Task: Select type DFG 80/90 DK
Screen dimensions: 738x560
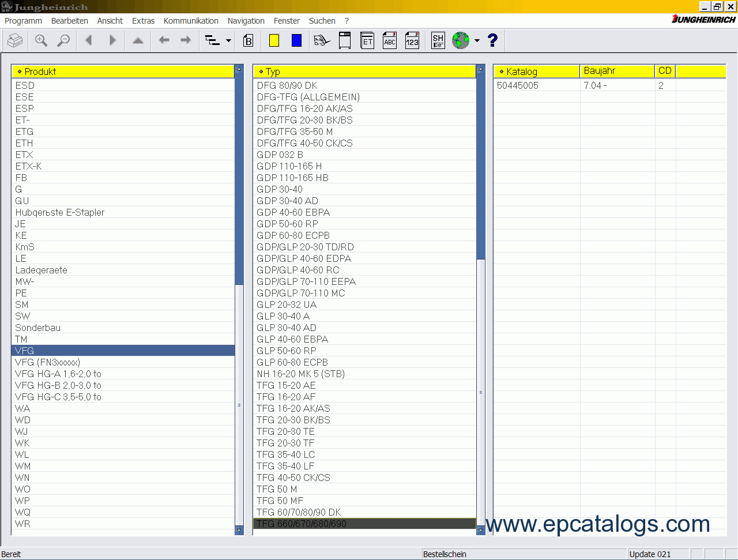Action: [x=364, y=85]
